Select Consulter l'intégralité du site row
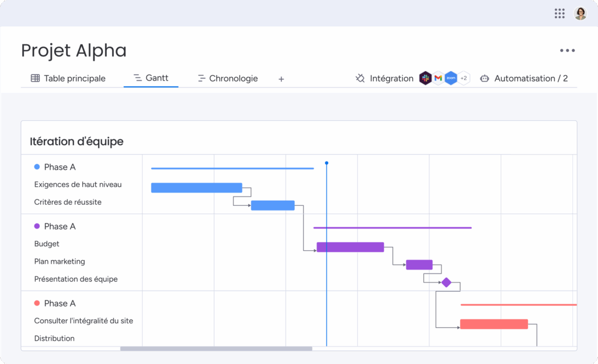The width and height of the screenshot is (598, 364). (84, 321)
